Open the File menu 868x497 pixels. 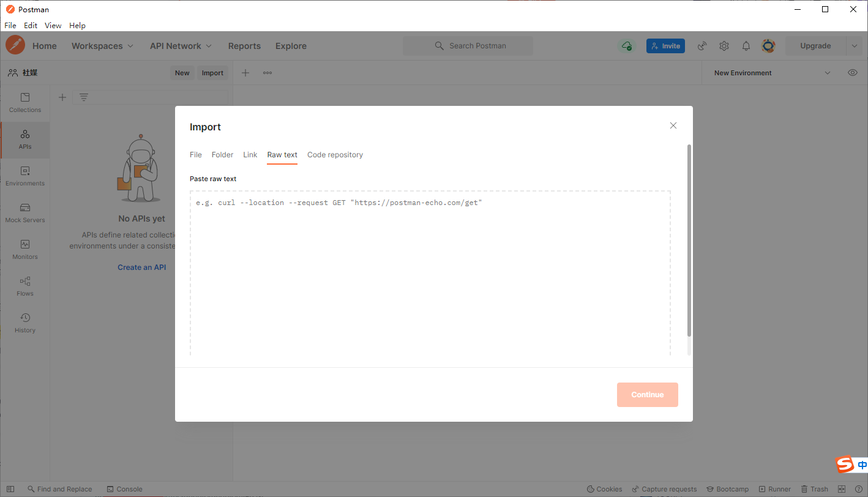pyautogui.click(x=10, y=26)
